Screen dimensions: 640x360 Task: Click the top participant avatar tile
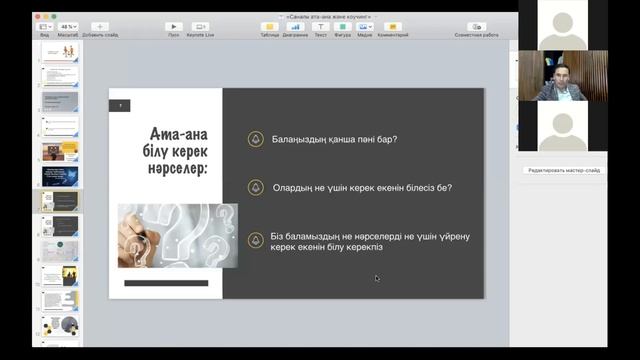(x=562, y=25)
